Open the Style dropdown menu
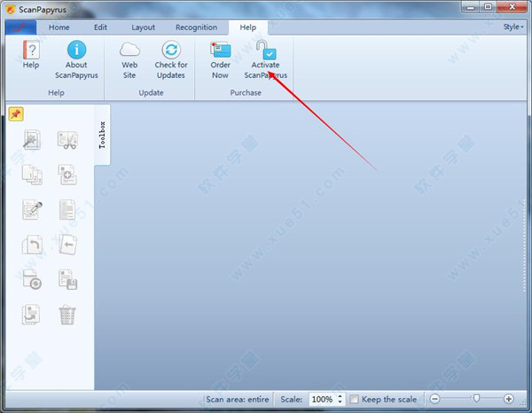The image size is (532, 413). click(x=513, y=27)
